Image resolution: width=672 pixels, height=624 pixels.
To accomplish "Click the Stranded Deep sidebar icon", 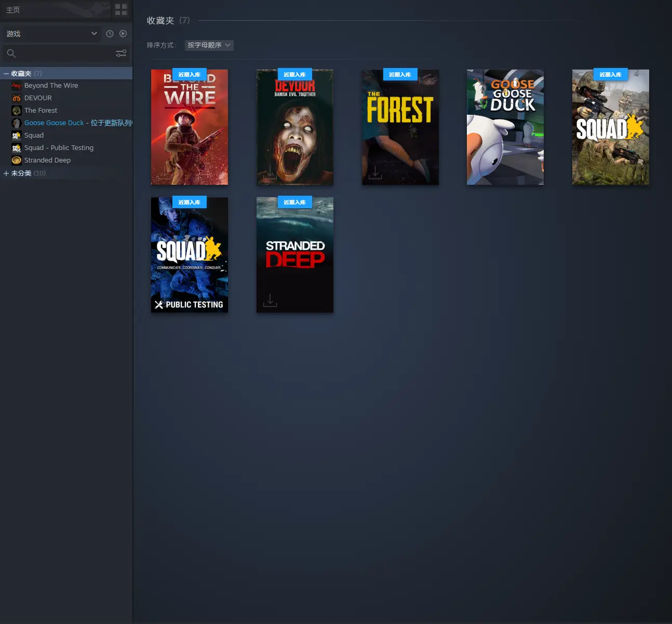I will [x=17, y=160].
